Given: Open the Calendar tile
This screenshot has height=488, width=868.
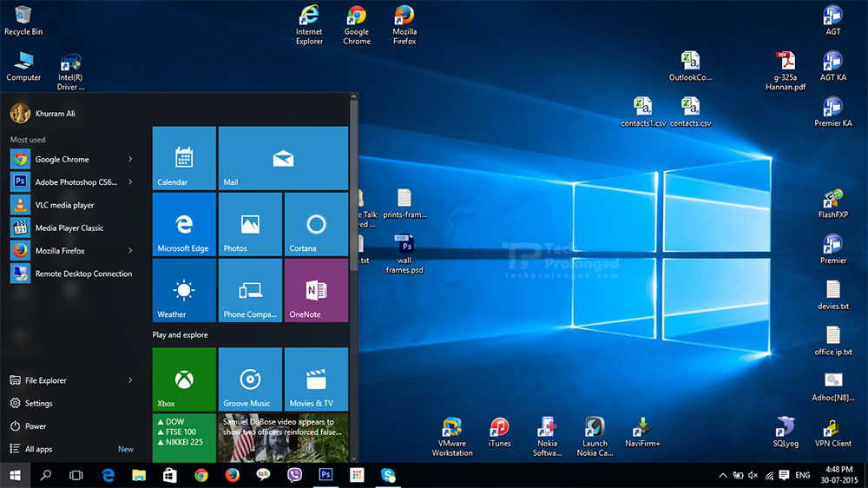Looking at the screenshot, I should coord(184,158).
